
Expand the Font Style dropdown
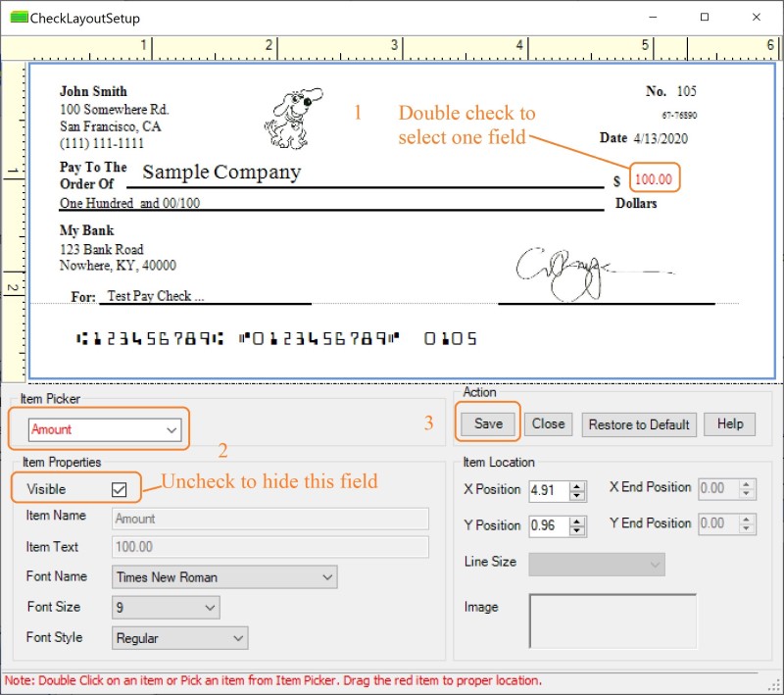coord(238,638)
